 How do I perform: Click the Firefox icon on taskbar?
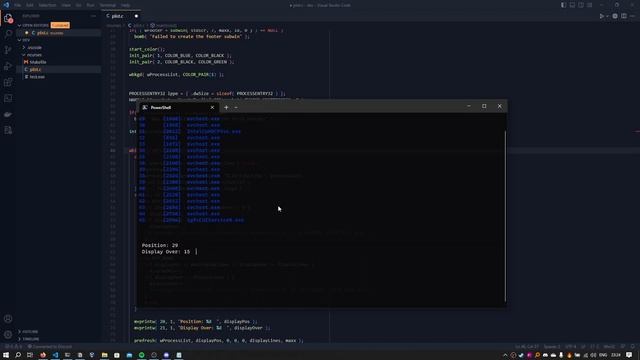43,355
